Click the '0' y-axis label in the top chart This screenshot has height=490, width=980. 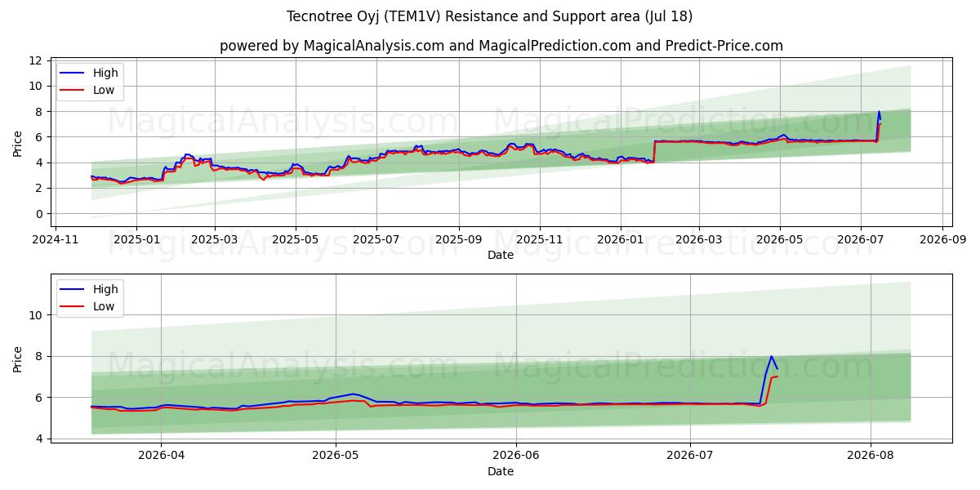(x=39, y=214)
